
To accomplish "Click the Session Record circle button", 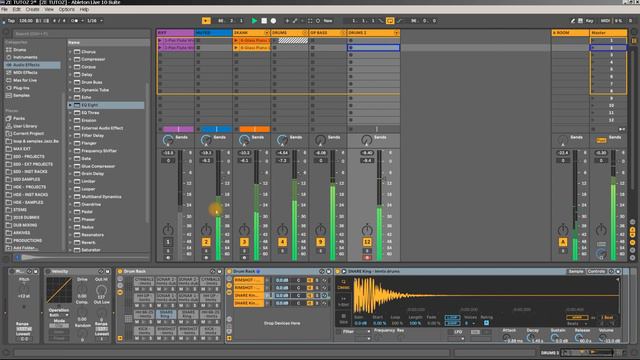I will [x=318, y=20].
